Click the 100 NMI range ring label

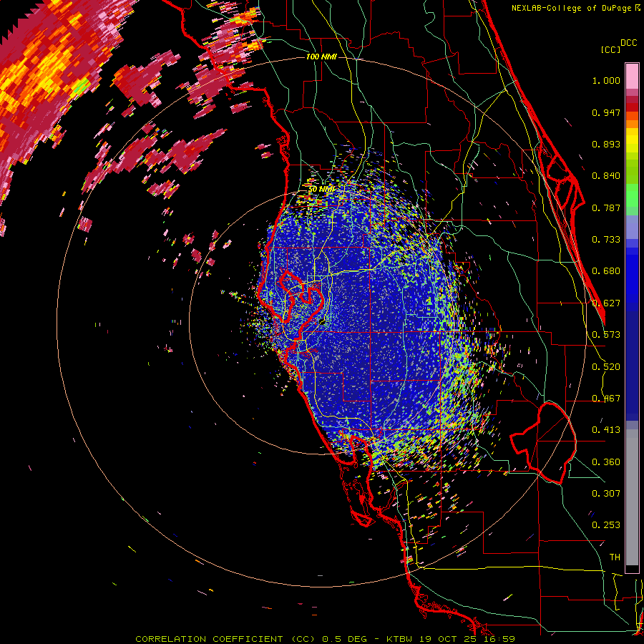tap(321, 57)
